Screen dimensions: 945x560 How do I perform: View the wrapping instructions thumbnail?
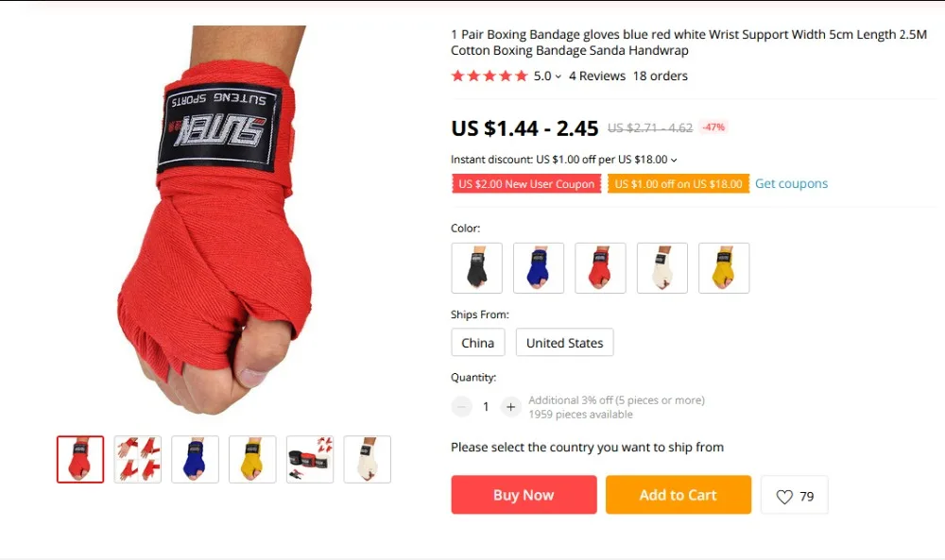138,460
